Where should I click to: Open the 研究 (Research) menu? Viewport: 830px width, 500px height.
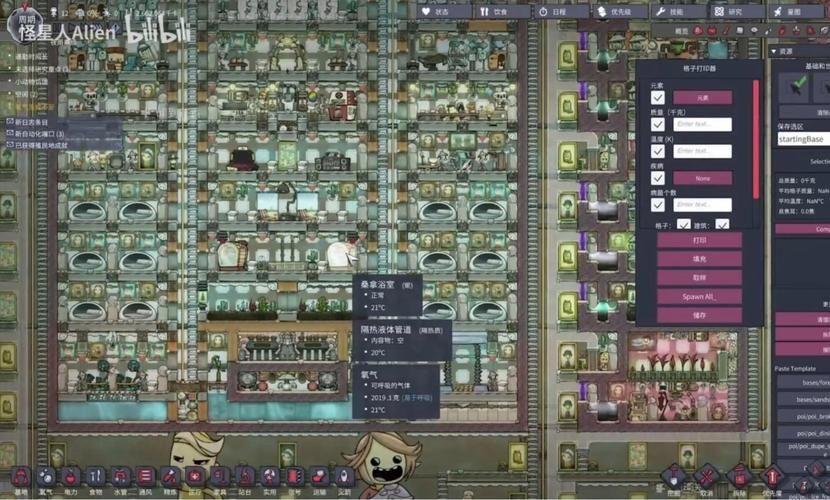point(737,12)
